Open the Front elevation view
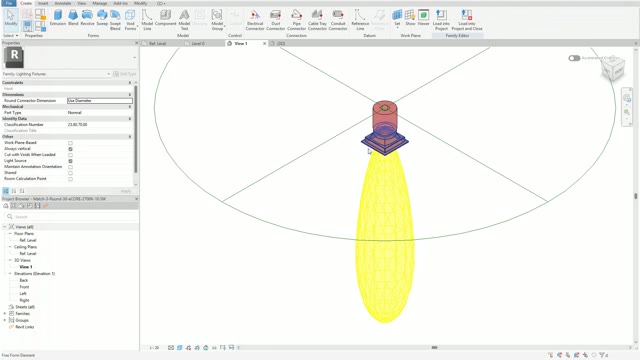 [x=24, y=287]
